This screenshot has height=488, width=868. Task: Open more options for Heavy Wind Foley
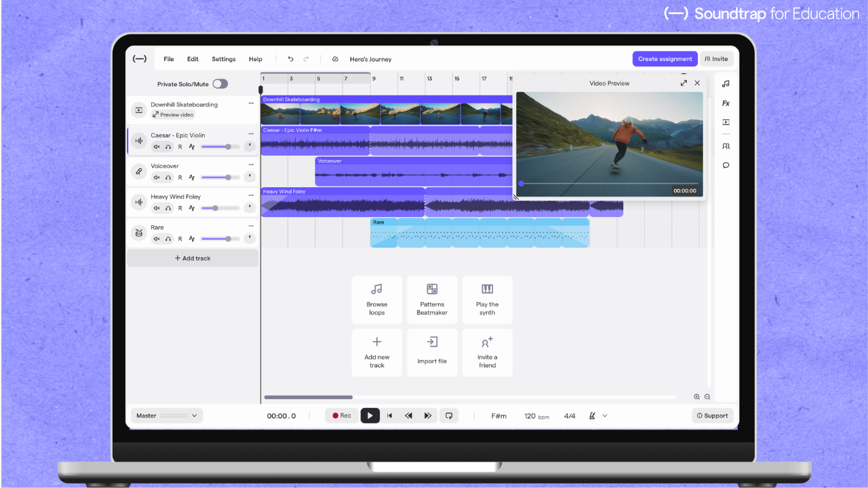pos(251,196)
